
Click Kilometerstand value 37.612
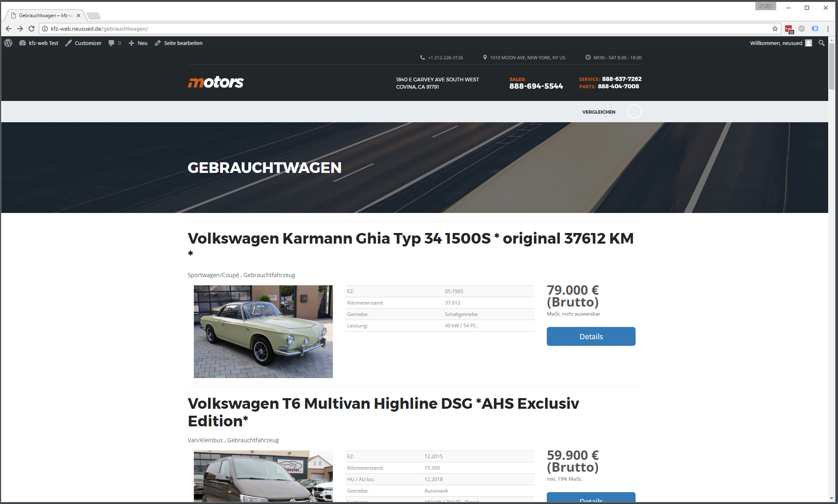coord(452,303)
